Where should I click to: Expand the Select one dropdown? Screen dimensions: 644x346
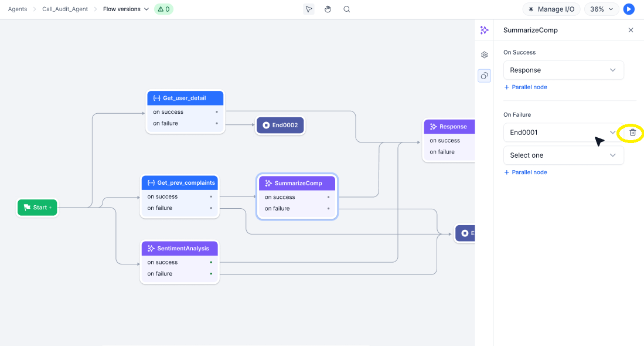[563, 155]
